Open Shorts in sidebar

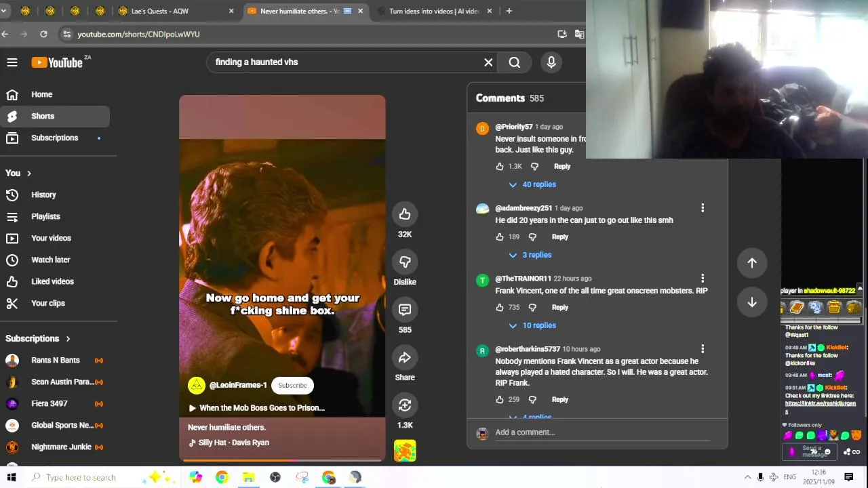click(54, 116)
